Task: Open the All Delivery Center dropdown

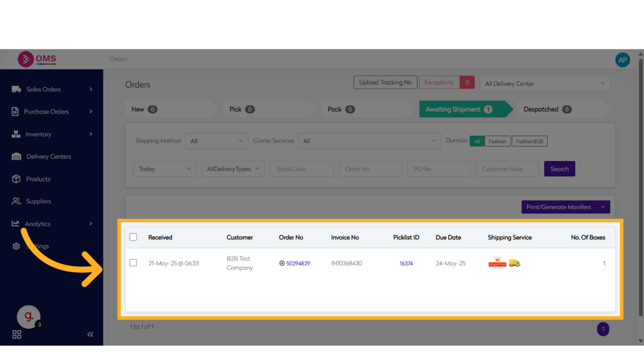Action: click(x=545, y=84)
